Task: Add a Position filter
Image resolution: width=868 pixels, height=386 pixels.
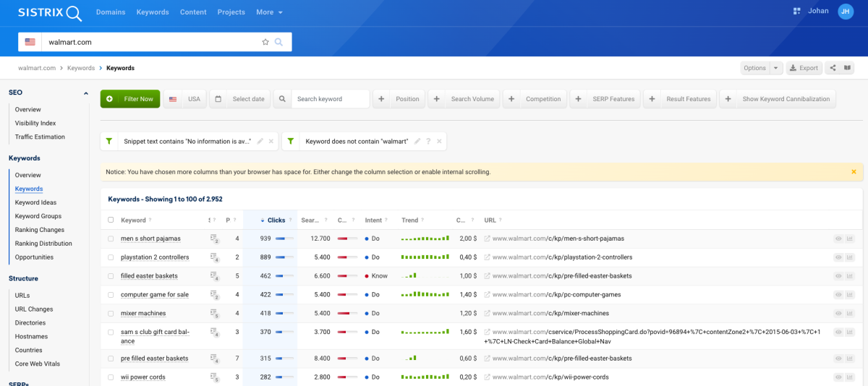Action: point(399,99)
